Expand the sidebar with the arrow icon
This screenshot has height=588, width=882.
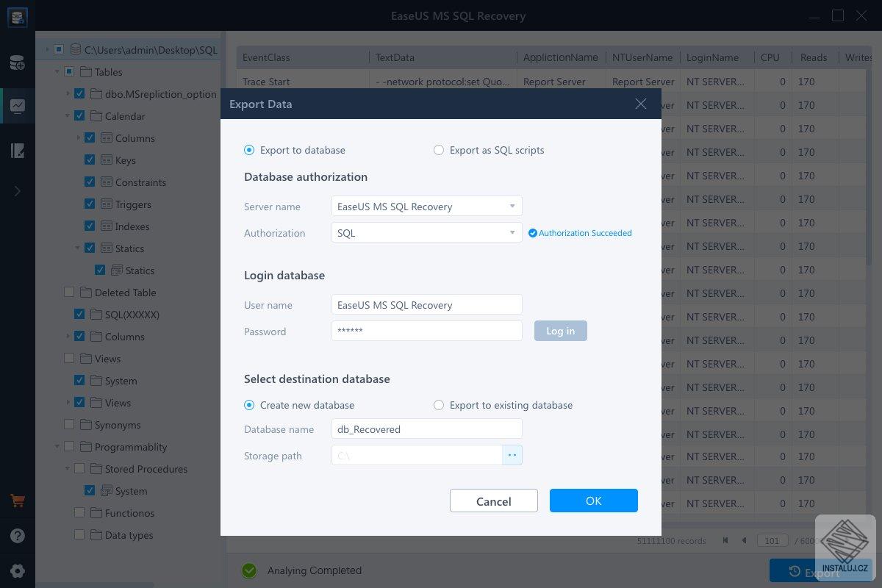click(x=17, y=191)
